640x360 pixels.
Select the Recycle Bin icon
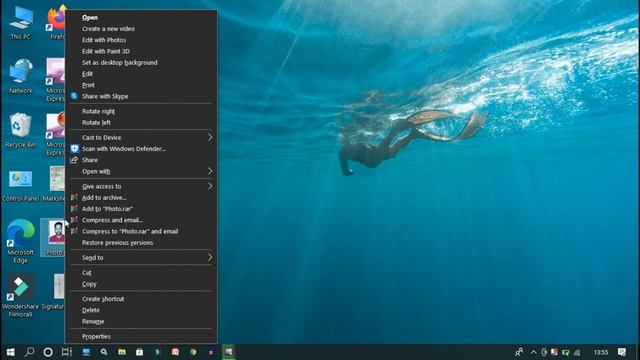(x=20, y=130)
